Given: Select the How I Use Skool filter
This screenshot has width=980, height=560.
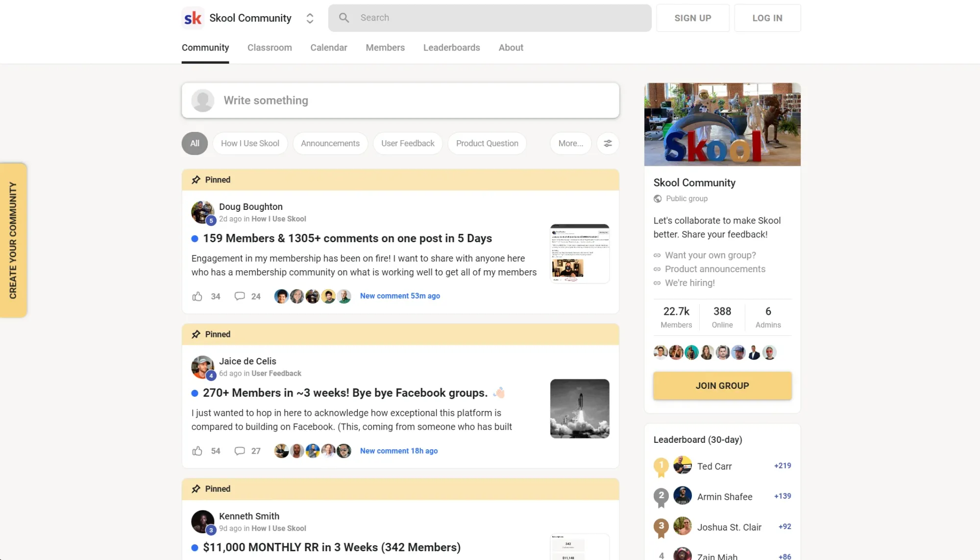Looking at the screenshot, I should coord(250,143).
